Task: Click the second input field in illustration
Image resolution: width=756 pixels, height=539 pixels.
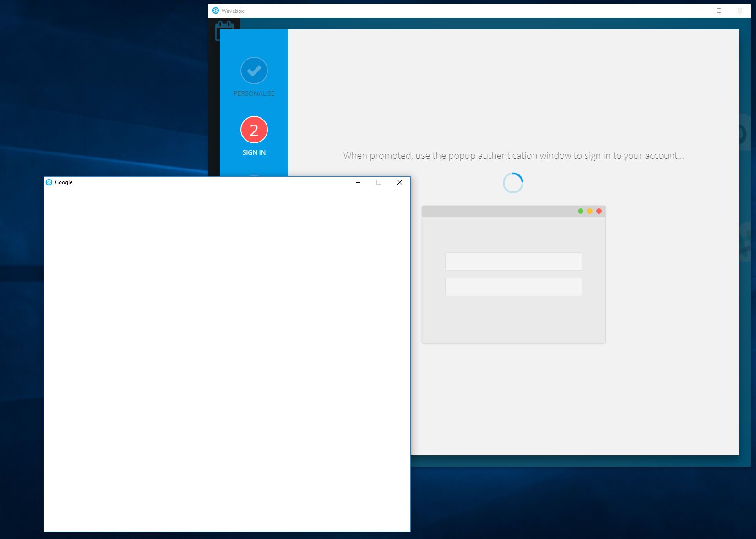Action: (514, 287)
